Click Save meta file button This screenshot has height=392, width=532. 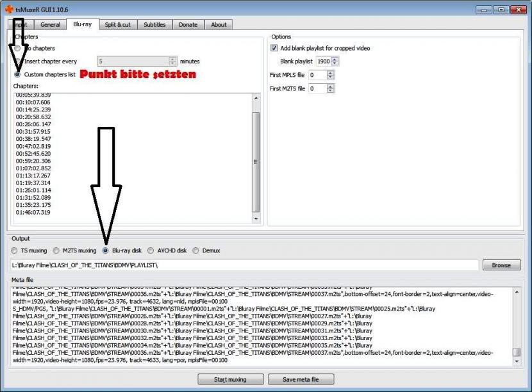click(301, 379)
